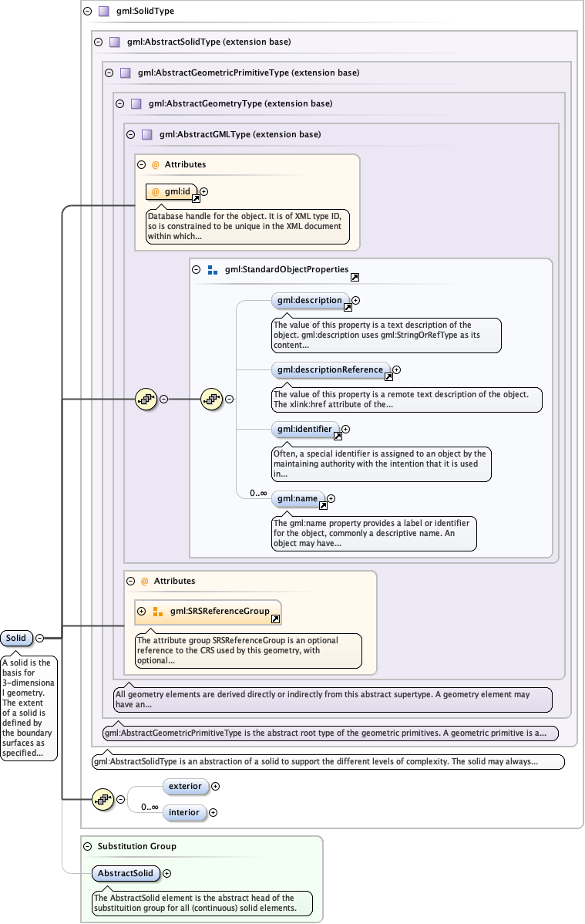Expand the interior element

click(x=213, y=812)
